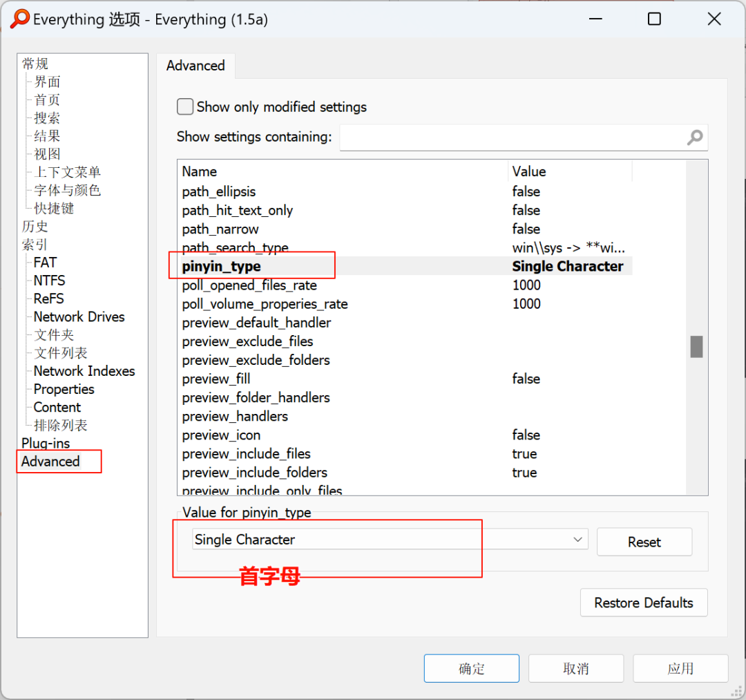Viewport: 746px width, 700px height.
Task: Select 结果 in the options tree
Action: (x=47, y=135)
